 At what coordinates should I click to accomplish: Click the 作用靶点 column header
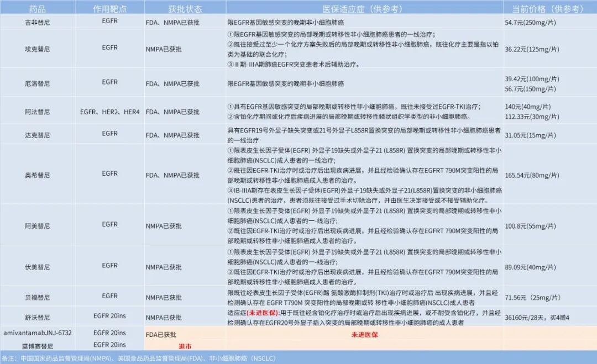[x=109, y=8]
